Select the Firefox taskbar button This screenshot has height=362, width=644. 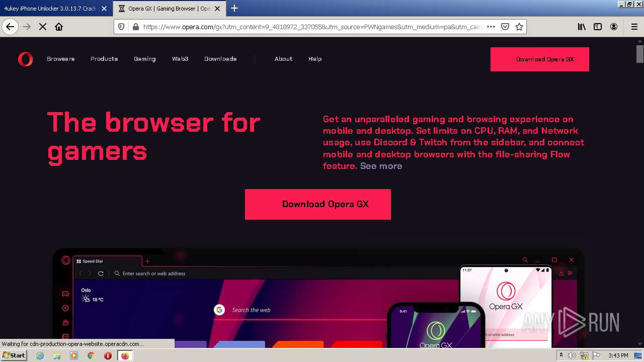[125, 355]
